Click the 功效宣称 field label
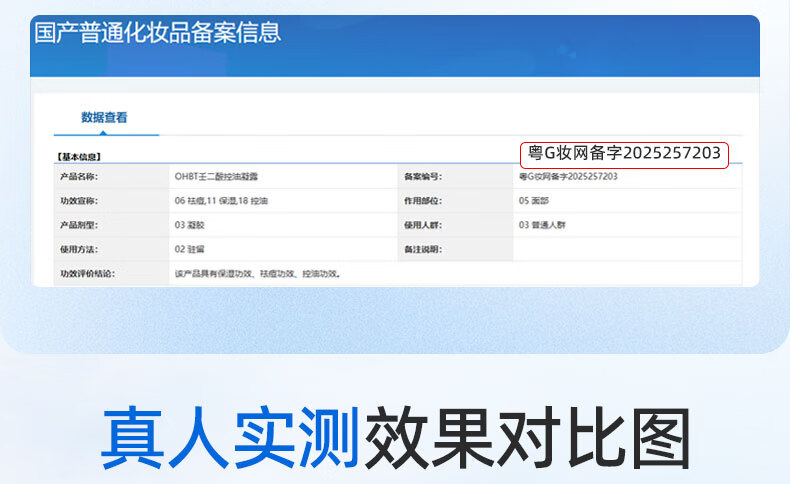This screenshot has height=484, width=790. 79,201
